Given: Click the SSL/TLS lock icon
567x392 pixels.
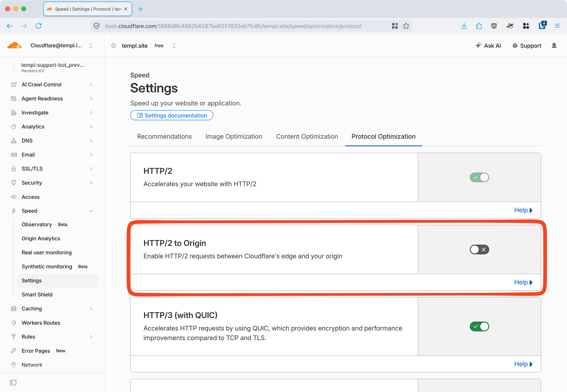Looking at the screenshot, I should (x=14, y=169).
